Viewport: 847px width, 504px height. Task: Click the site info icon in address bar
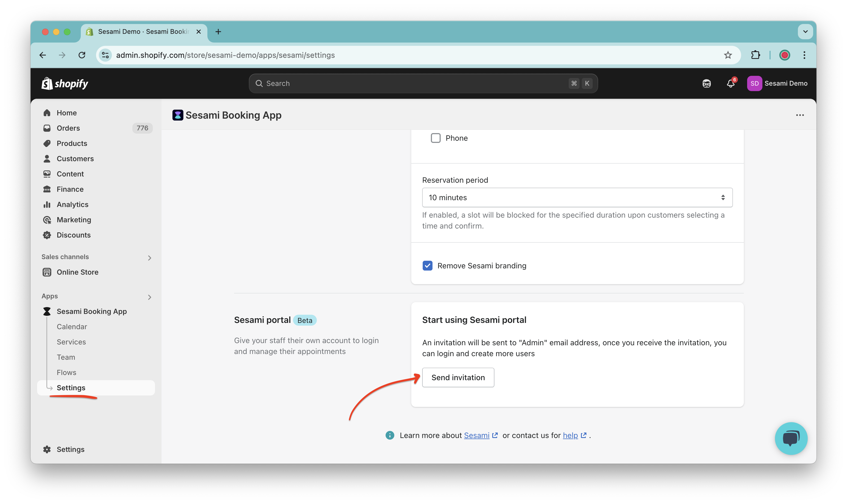click(105, 55)
